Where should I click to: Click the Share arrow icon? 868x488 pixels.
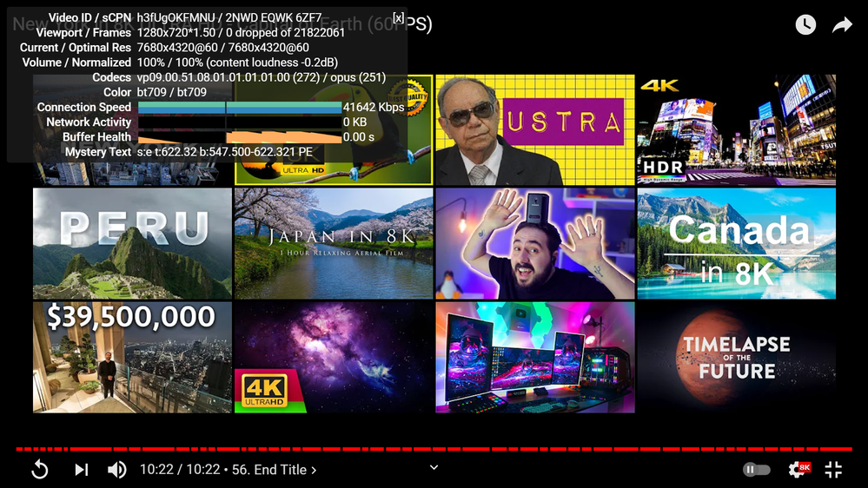(x=843, y=24)
